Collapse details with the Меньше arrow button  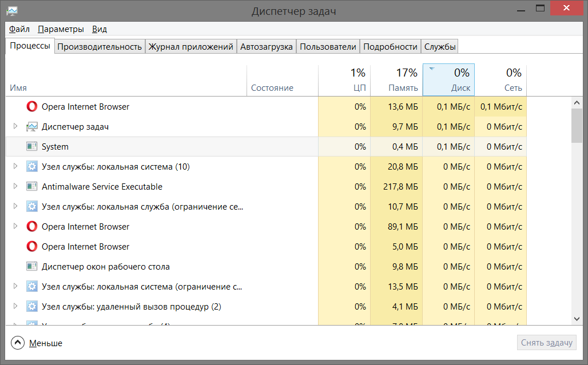(x=18, y=343)
